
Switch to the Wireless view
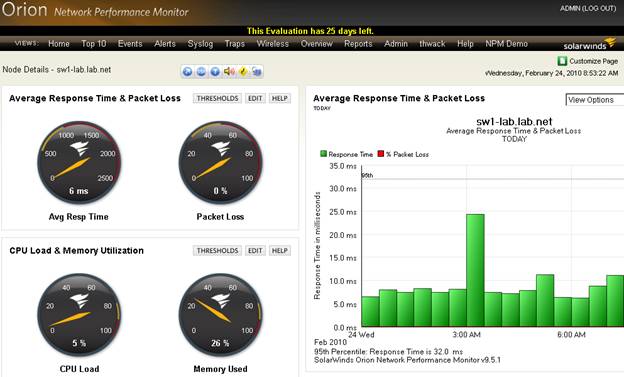click(273, 44)
